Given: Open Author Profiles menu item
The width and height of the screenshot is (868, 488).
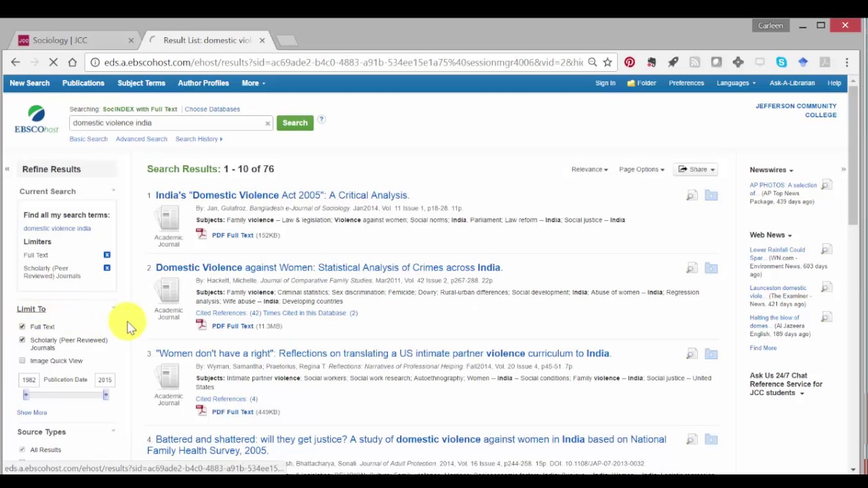Looking at the screenshot, I should point(203,83).
